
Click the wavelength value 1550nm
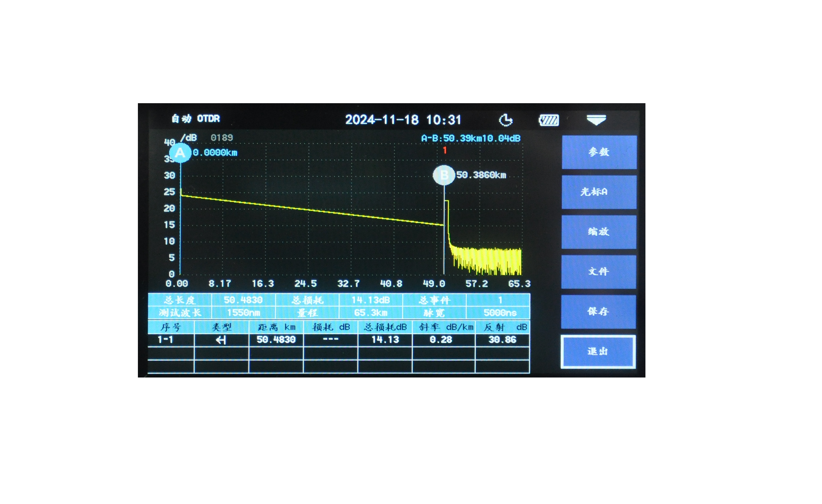[x=243, y=312]
